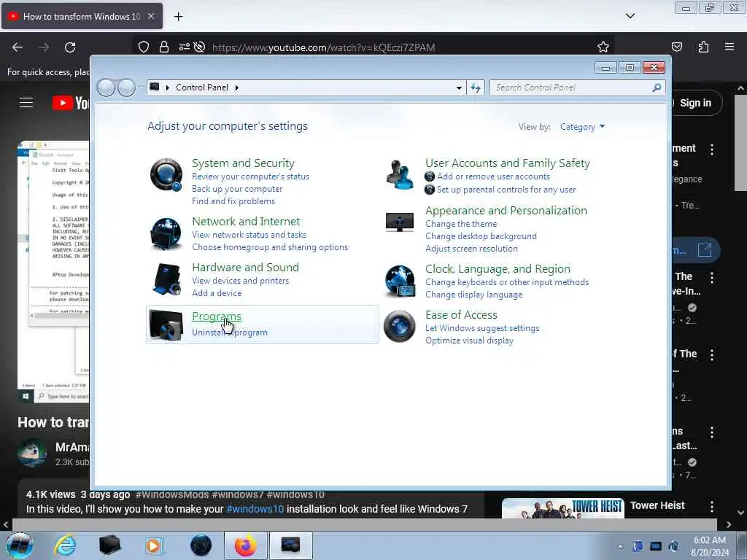Open options for Tower Heist video

(x=712, y=506)
